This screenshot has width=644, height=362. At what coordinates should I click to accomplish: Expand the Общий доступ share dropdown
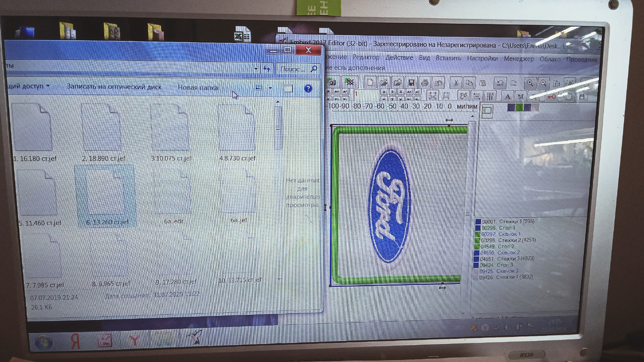click(27, 86)
